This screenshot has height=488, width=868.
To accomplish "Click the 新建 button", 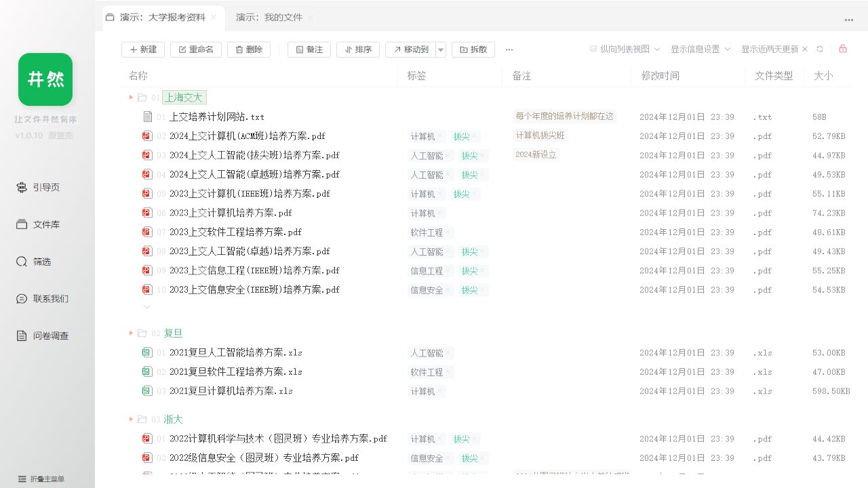I will (143, 49).
